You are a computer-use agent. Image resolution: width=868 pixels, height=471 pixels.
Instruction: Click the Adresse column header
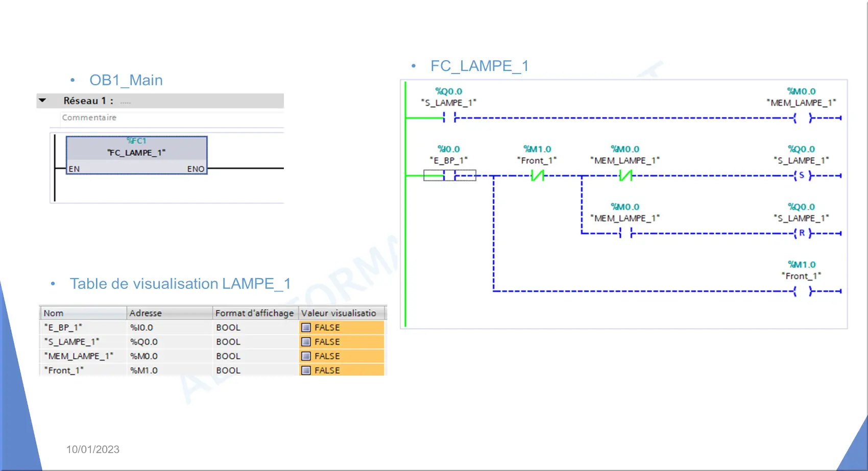point(169,313)
